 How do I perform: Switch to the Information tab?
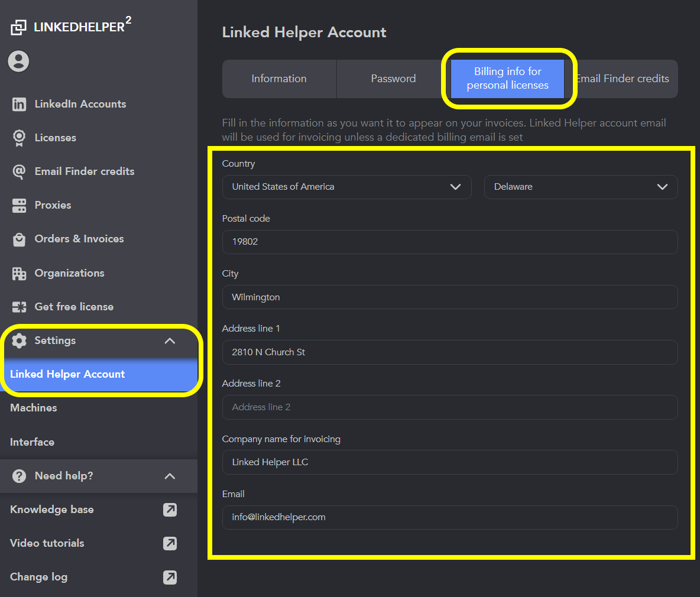tap(279, 79)
